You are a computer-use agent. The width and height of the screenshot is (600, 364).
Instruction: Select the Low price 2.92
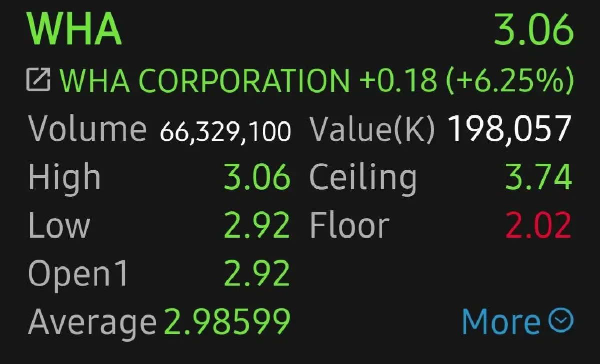click(256, 225)
